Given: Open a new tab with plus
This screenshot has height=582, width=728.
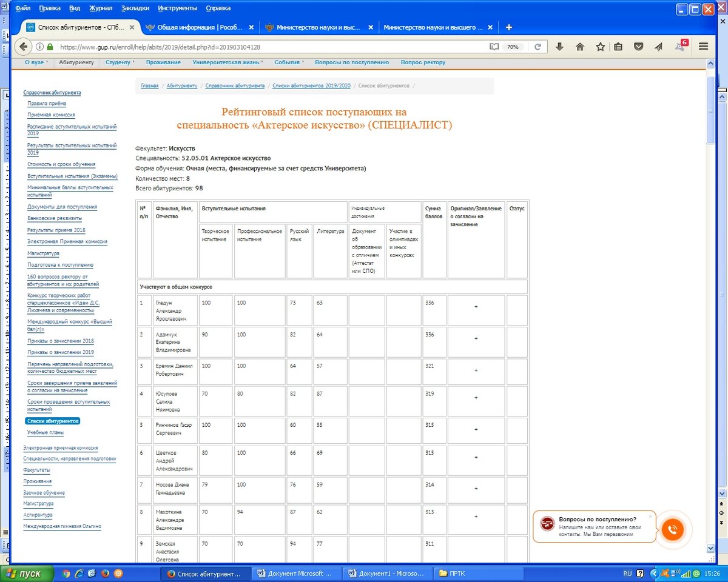Looking at the screenshot, I should click(x=509, y=27).
